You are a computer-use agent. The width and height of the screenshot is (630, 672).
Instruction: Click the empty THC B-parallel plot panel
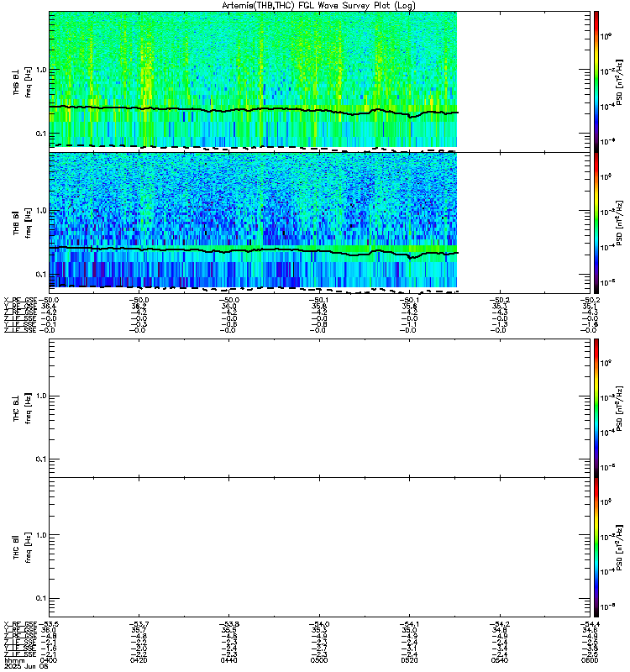click(319, 548)
